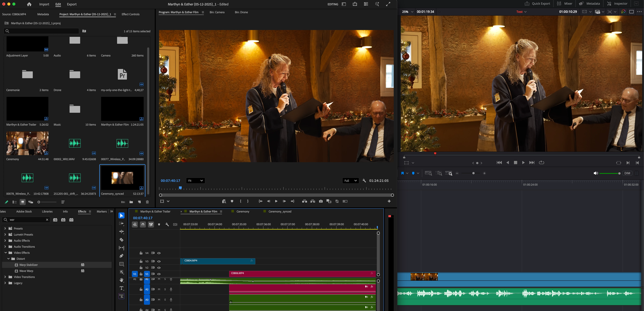The image size is (644, 311).
Task: Open the Metadata tab in Source panel
Action: (x=43, y=14)
